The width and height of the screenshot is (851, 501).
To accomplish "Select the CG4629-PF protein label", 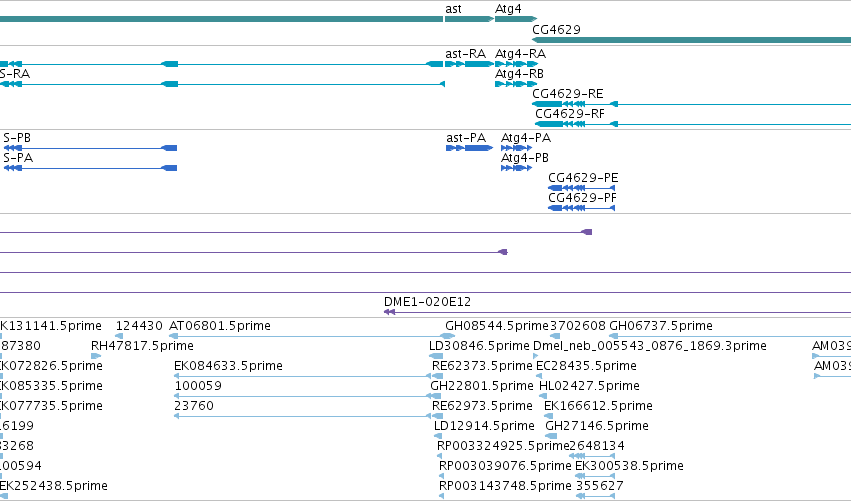I will tap(582, 198).
